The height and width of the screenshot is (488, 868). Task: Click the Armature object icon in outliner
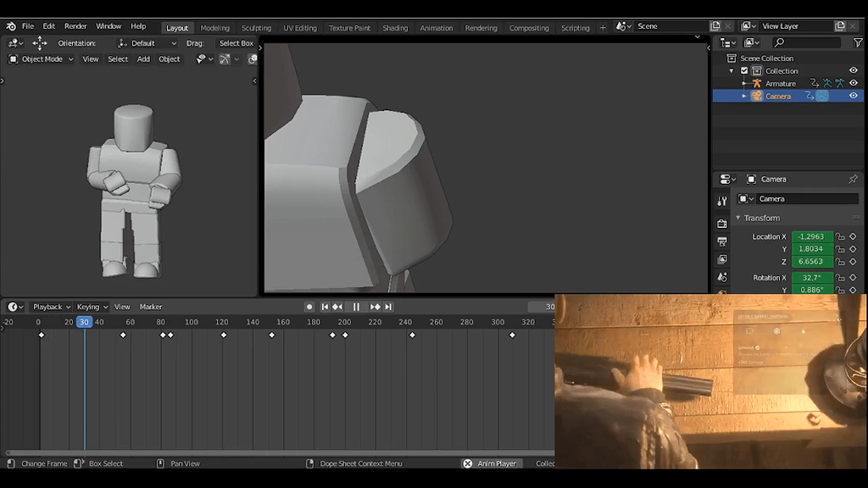click(757, 84)
